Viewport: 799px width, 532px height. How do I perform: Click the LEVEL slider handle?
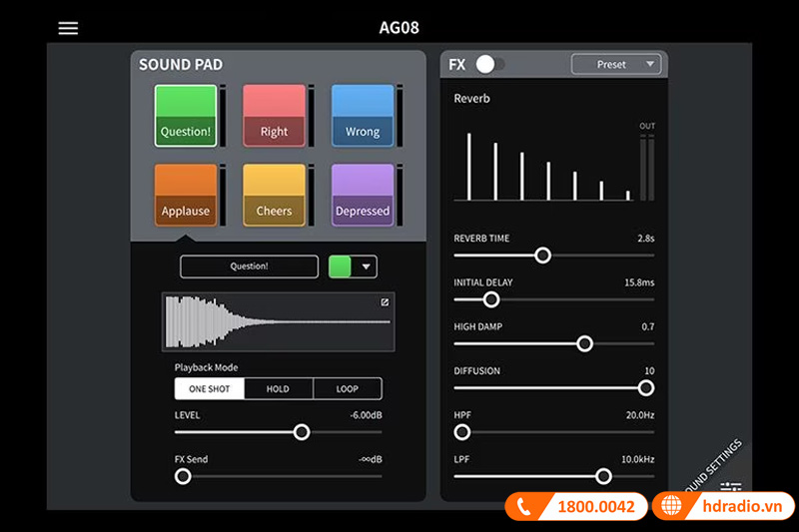pos(301,432)
